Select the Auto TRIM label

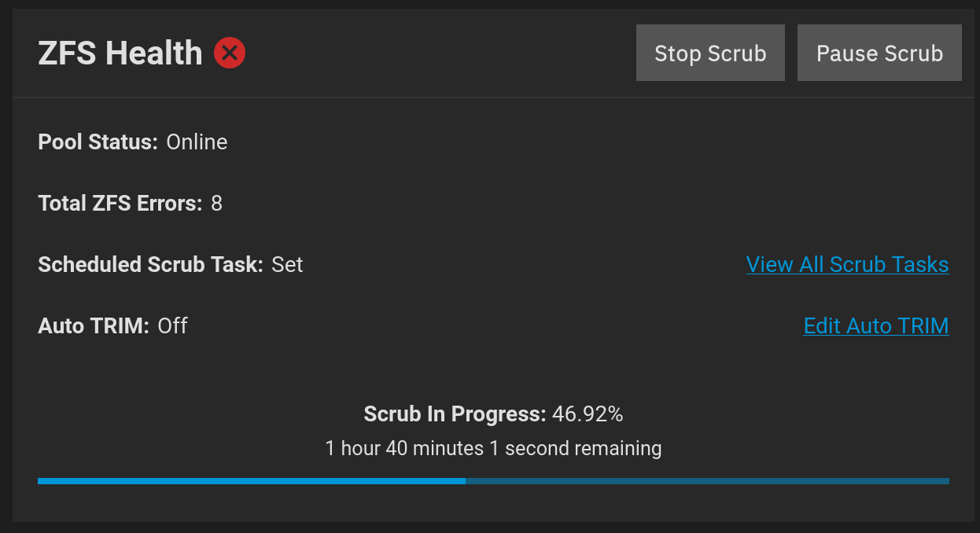[94, 325]
